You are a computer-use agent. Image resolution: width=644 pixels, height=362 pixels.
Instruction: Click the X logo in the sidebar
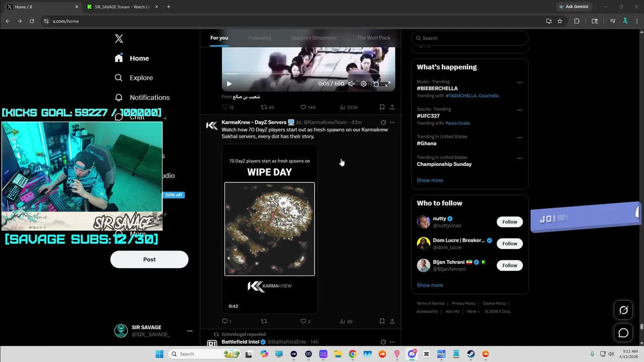tap(119, 39)
